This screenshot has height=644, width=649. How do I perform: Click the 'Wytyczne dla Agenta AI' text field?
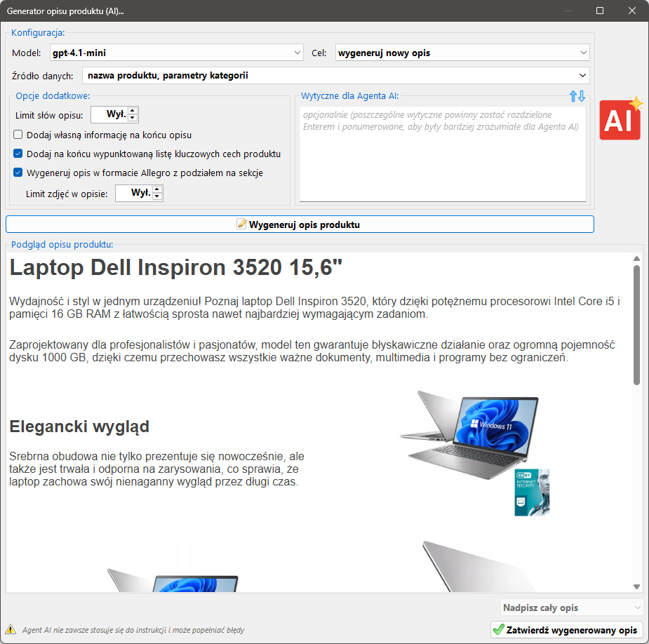[443, 154]
